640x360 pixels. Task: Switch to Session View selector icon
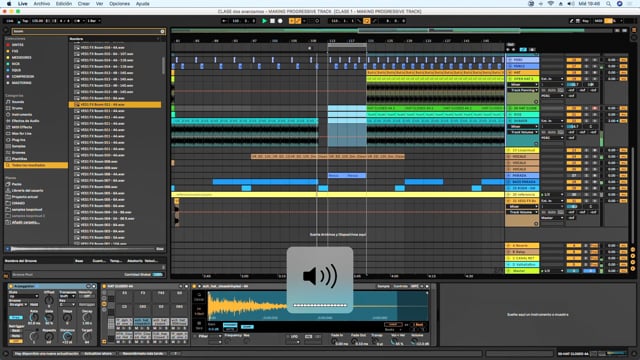pyautogui.click(x=634, y=38)
